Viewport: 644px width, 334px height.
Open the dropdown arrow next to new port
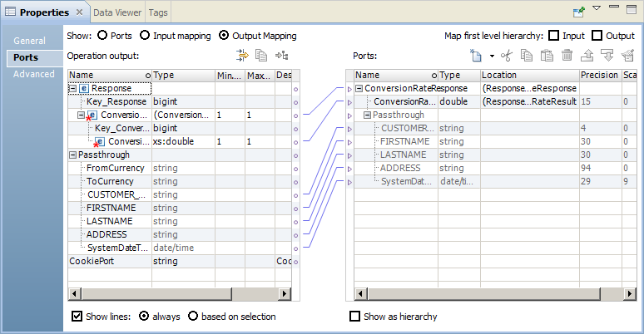492,56
